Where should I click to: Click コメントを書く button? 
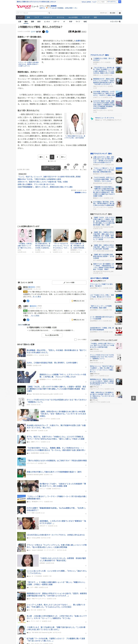pos(69,283)
